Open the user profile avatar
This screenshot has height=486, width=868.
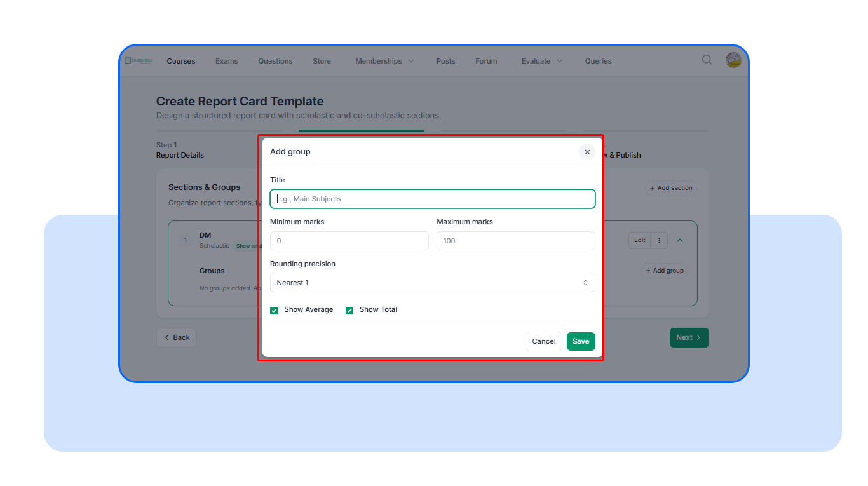(733, 60)
